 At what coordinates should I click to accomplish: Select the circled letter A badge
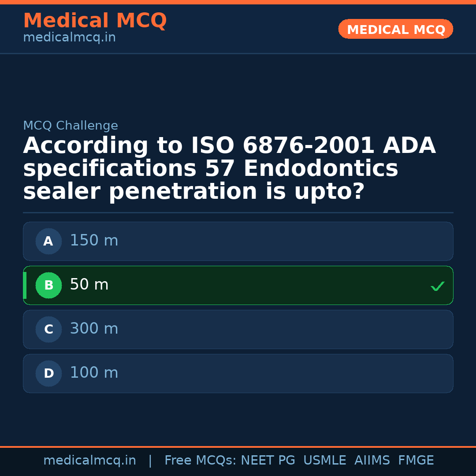point(48,241)
